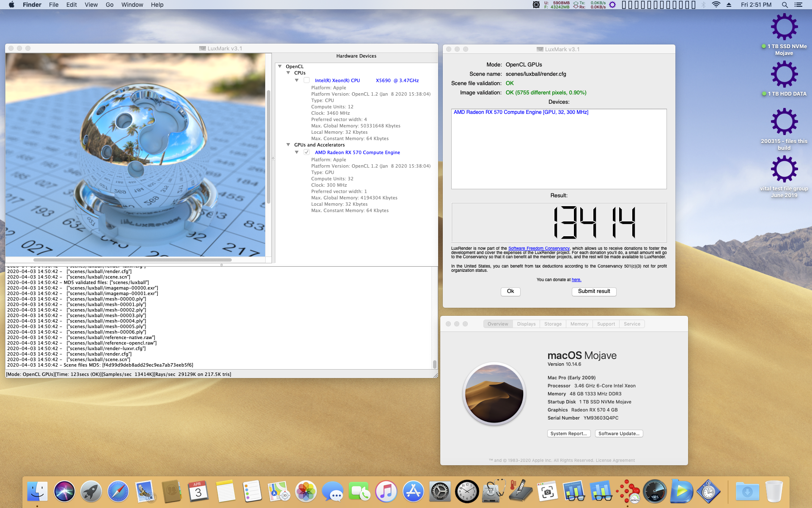Collapse the CPUs tree node

(288, 73)
